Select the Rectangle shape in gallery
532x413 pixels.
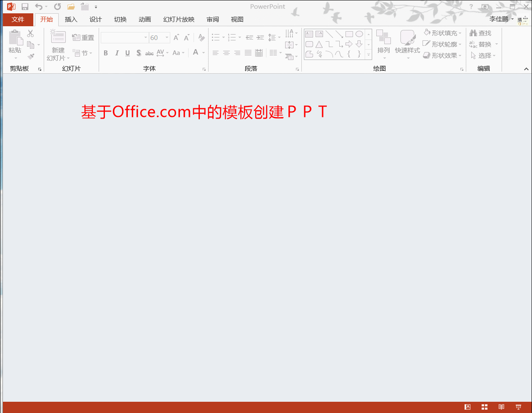pyautogui.click(x=349, y=34)
